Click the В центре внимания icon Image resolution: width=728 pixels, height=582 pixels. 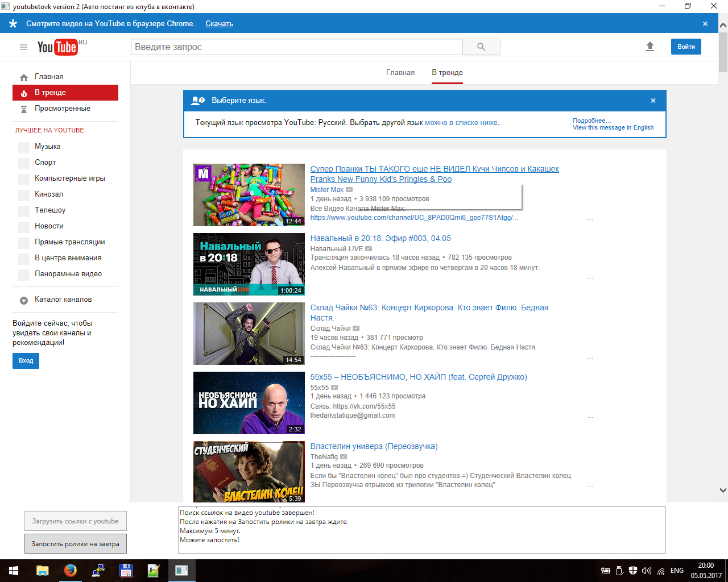click(x=24, y=259)
